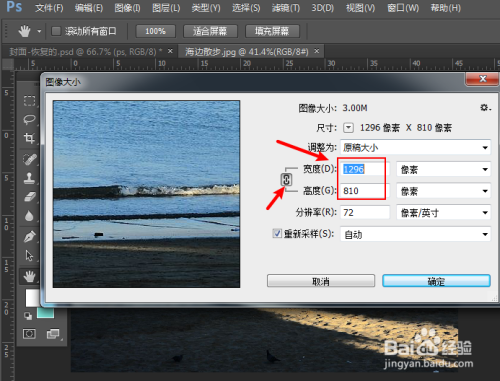Open the 窗口(W) menu
Viewport: 500px width, 381px height.
pyautogui.click(x=403, y=8)
